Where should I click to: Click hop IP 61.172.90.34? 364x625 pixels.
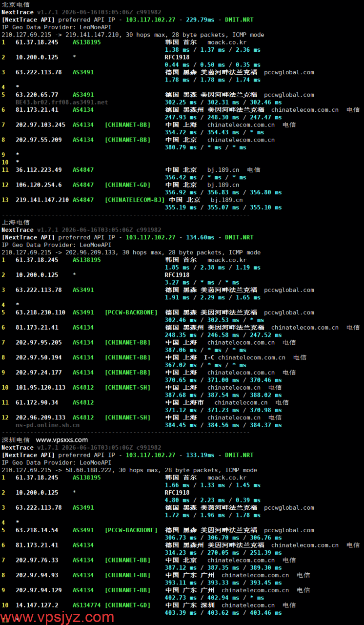(37, 403)
